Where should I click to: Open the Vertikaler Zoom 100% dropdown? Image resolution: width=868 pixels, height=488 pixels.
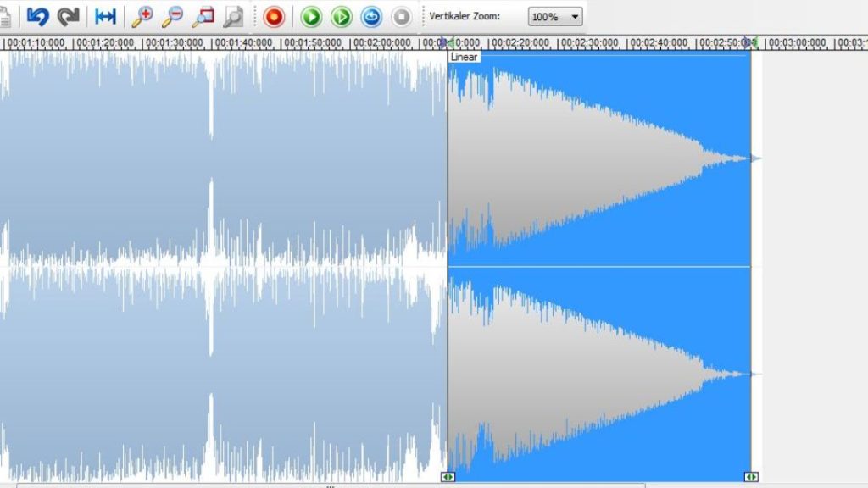pos(555,17)
